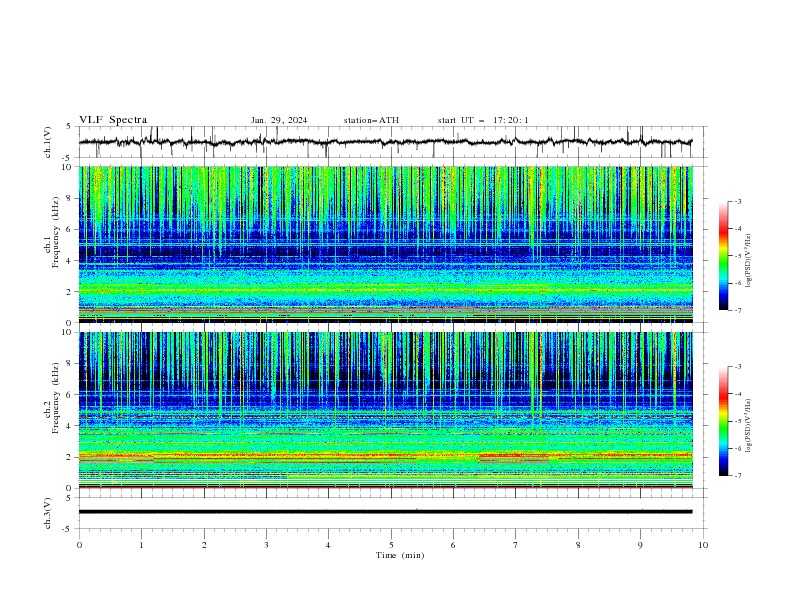Click the "5" tick on the time axis

click(391, 545)
